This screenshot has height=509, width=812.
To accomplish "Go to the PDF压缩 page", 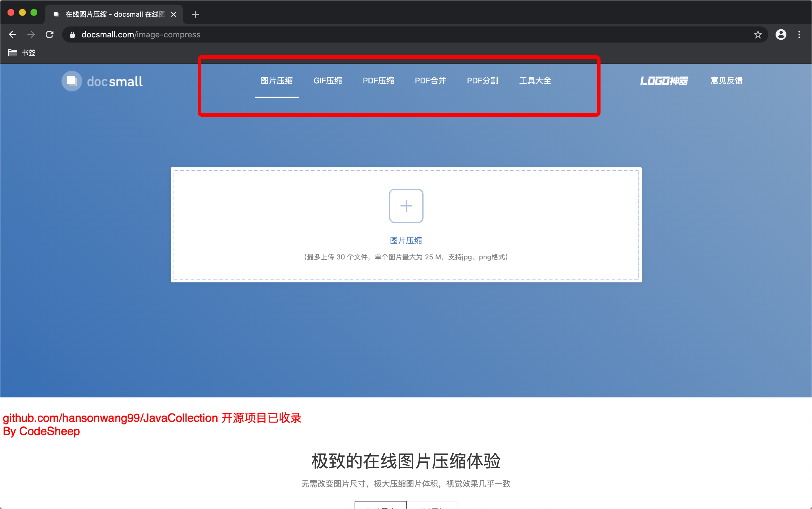I will (378, 81).
